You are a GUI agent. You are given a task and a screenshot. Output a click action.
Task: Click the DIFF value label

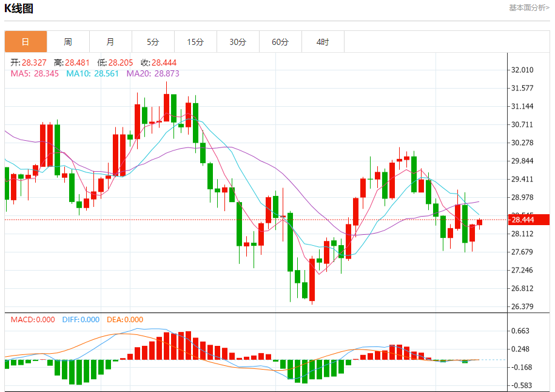[x=81, y=319]
